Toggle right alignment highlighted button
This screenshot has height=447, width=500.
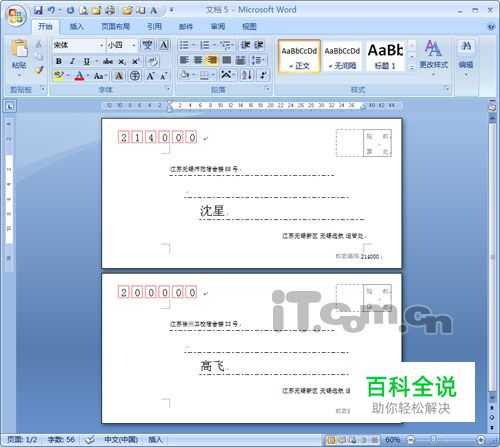pyautogui.click(x=212, y=60)
